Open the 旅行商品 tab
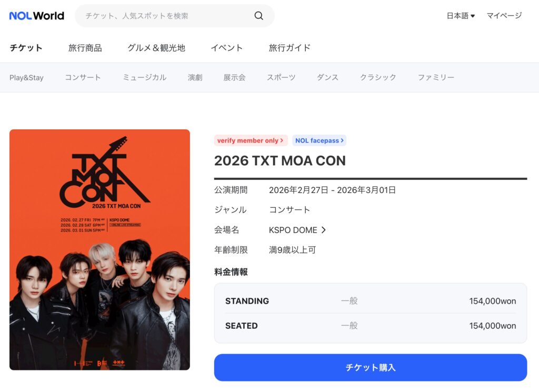 pos(85,48)
